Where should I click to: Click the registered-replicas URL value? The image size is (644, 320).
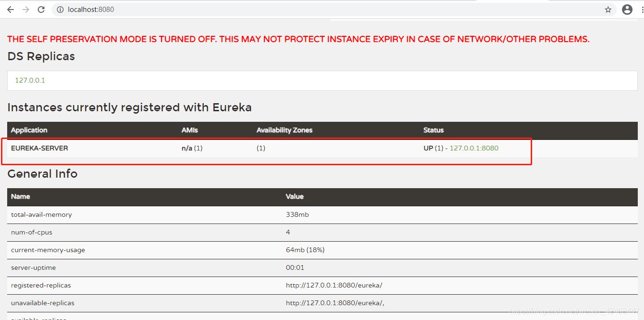pos(334,285)
